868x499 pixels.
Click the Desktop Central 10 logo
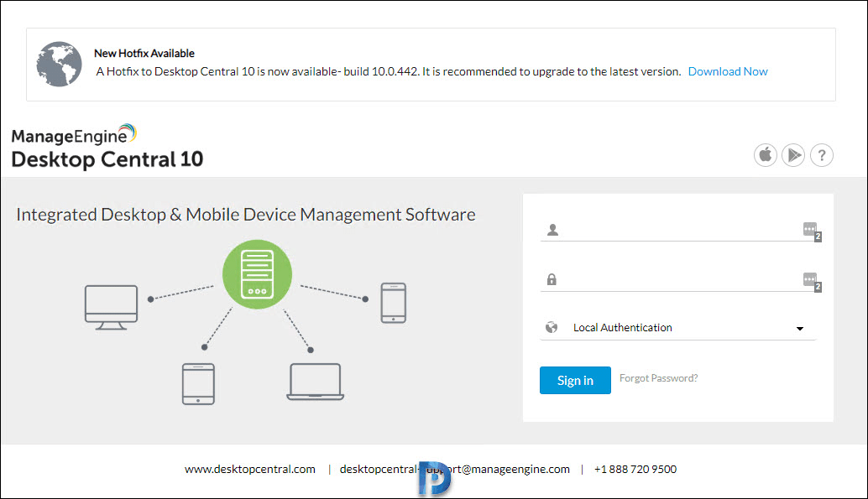(x=106, y=147)
